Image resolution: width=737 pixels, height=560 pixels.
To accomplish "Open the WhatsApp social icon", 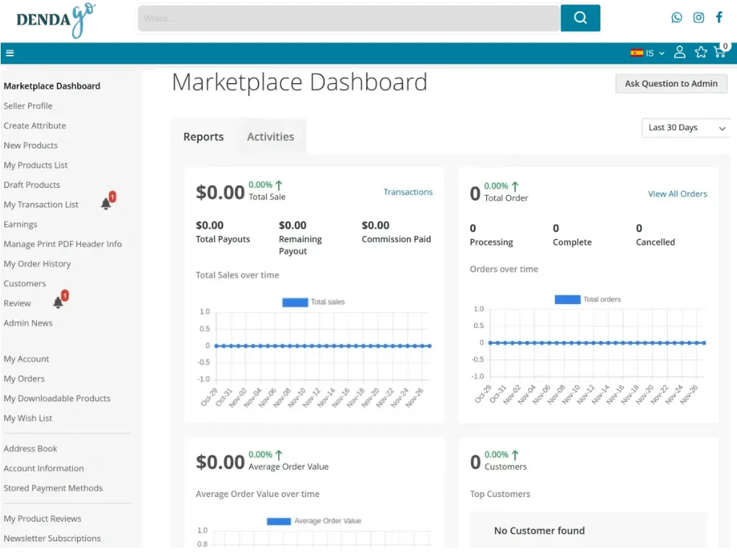I will click(x=676, y=17).
